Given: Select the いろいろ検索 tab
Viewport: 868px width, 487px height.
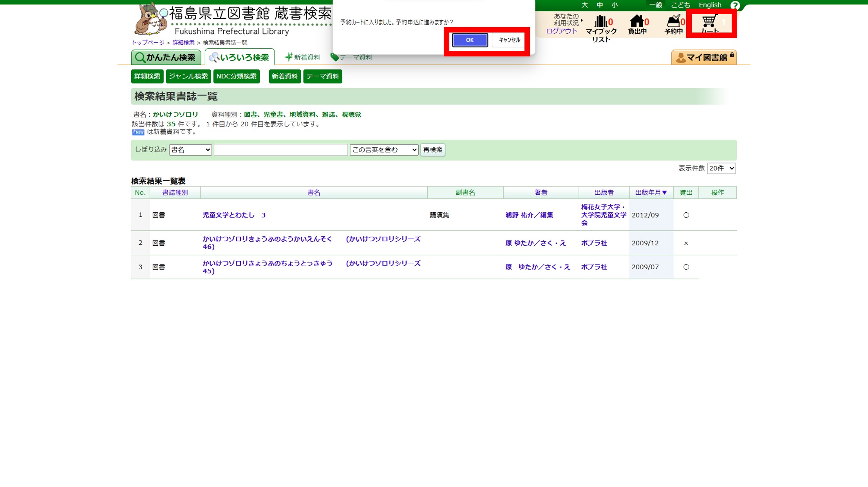Looking at the screenshot, I should (x=240, y=57).
